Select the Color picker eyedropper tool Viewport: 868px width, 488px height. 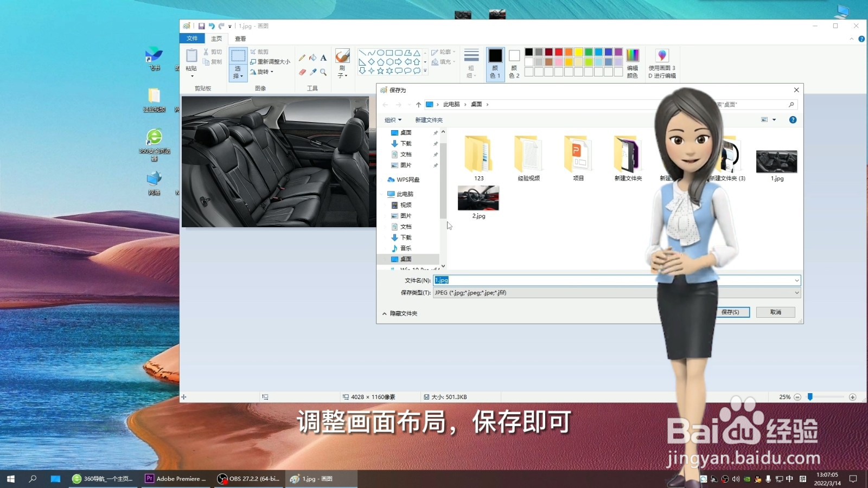coord(313,72)
